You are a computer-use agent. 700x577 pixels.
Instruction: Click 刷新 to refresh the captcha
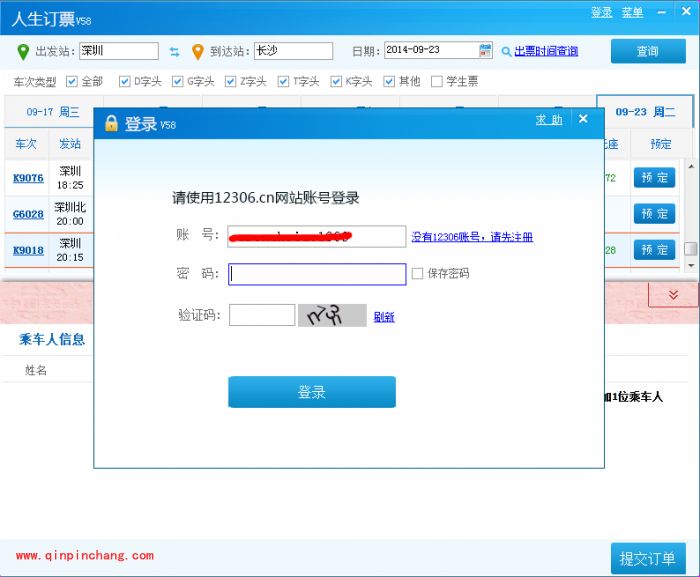pyautogui.click(x=384, y=317)
